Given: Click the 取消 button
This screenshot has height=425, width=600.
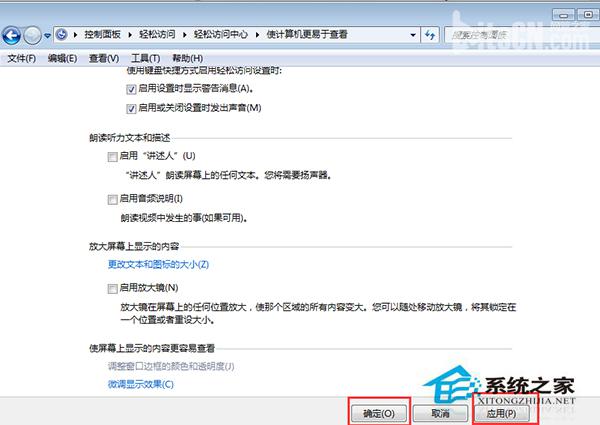Looking at the screenshot, I should tap(440, 414).
